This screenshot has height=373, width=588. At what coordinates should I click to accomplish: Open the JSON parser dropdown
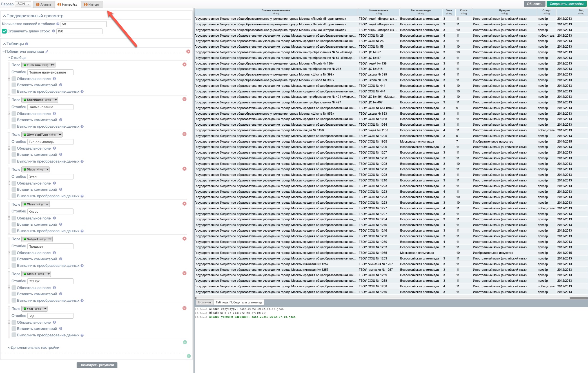tap(23, 4)
